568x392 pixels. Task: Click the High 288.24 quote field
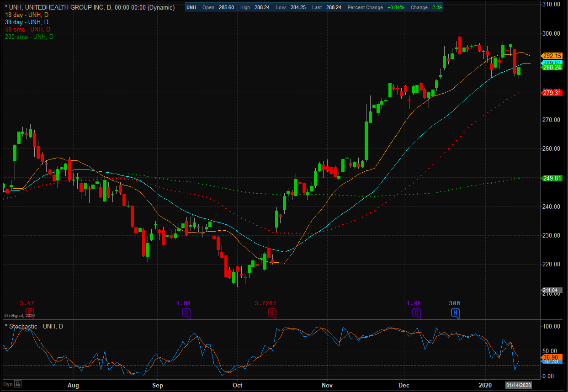point(255,8)
